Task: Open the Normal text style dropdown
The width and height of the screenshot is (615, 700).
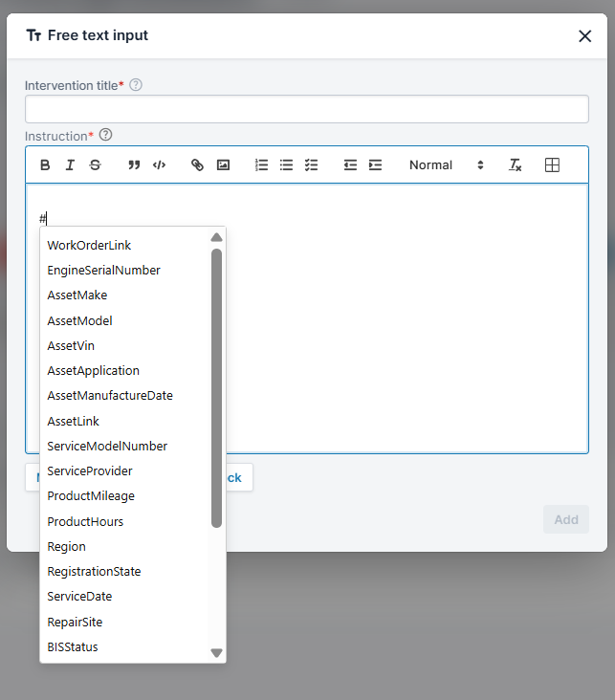Action: point(446,164)
